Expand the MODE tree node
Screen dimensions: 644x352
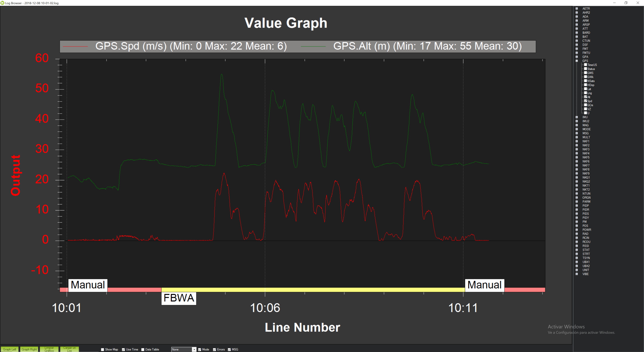(x=577, y=129)
